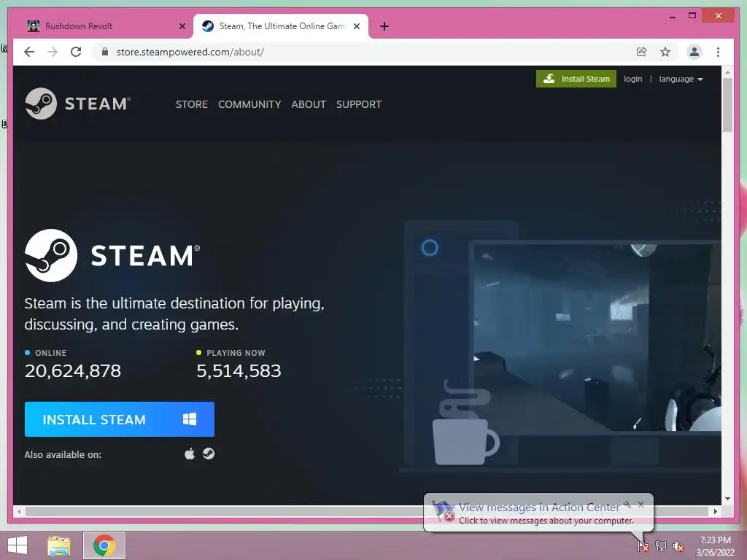Image resolution: width=747 pixels, height=560 pixels.
Task: Open the COMMUNITY menu
Action: pyautogui.click(x=249, y=104)
